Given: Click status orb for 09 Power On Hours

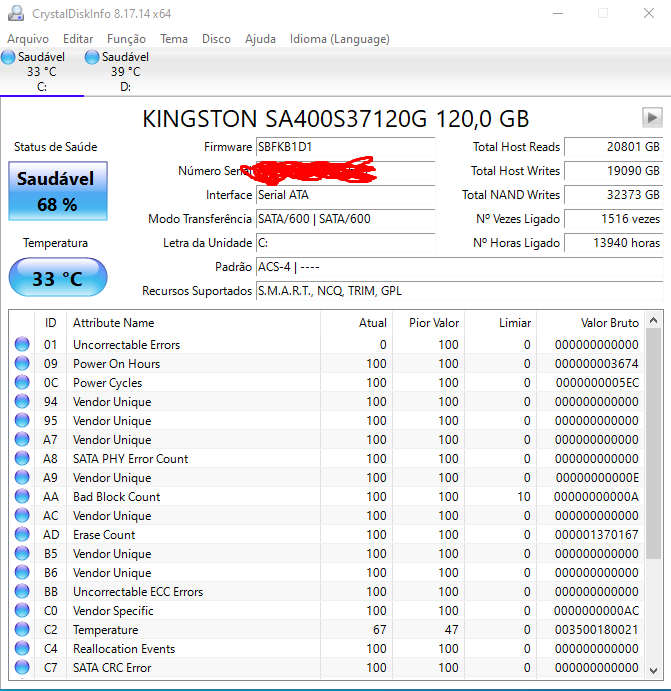Looking at the screenshot, I should 22,363.
